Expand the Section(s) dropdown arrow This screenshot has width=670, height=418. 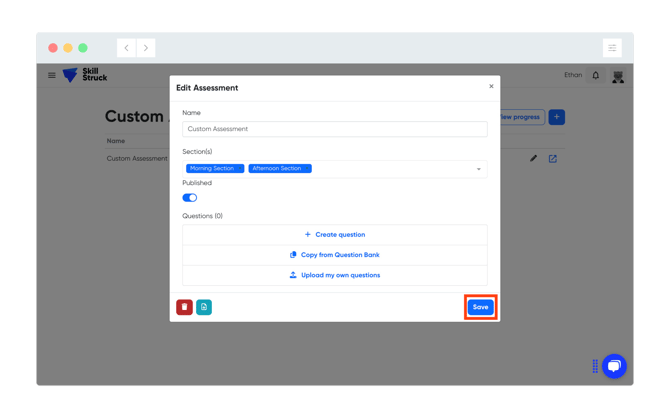tap(479, 169)
